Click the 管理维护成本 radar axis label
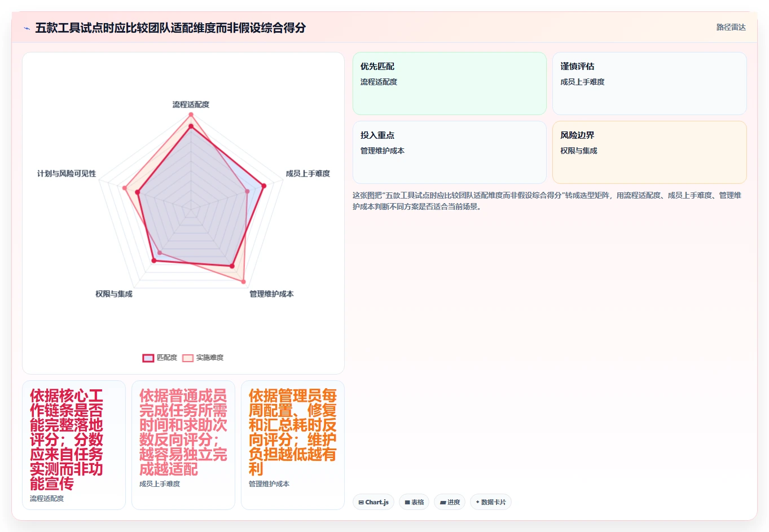Image resolution: width=769 pixels, height=532 pixels. [271, 294]
